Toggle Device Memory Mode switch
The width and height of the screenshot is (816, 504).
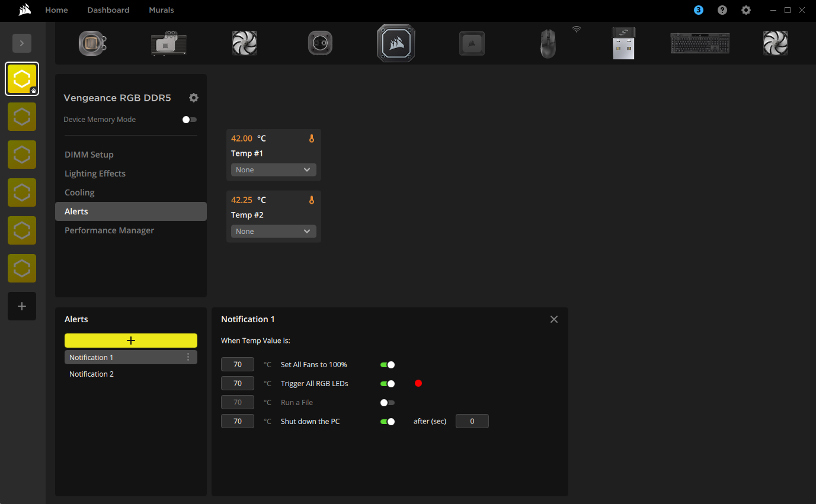coord(189,119)
